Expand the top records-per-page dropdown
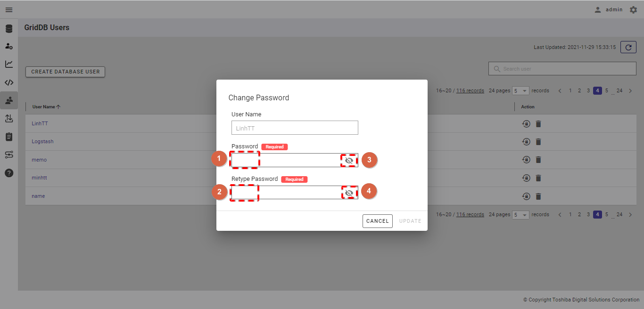Screen dimensions: 644x309 pyautogui.click(x=521, y=91)
